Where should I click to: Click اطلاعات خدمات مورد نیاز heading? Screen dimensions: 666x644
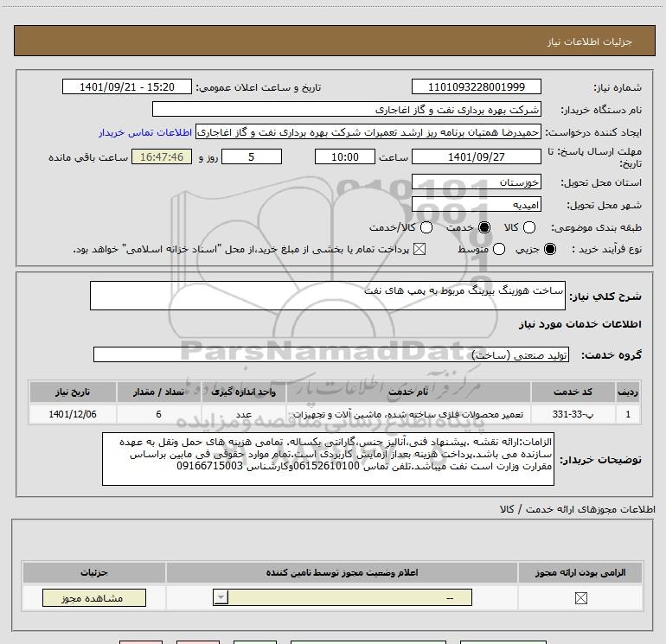tap(580, 324)
